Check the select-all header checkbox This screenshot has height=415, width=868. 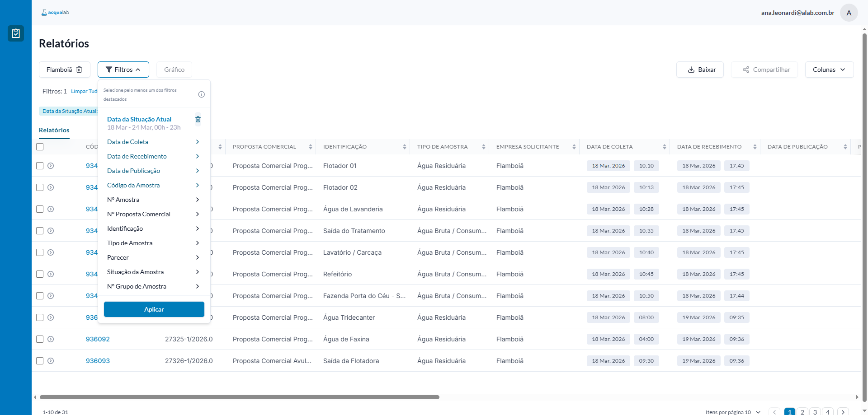click(40, 147)
